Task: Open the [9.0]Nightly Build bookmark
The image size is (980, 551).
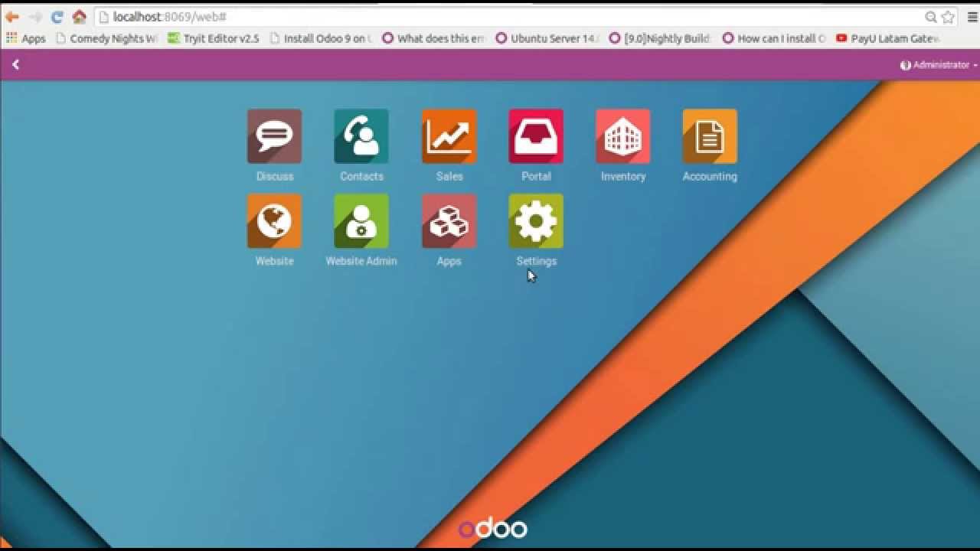Action: (x=661, y=38)
